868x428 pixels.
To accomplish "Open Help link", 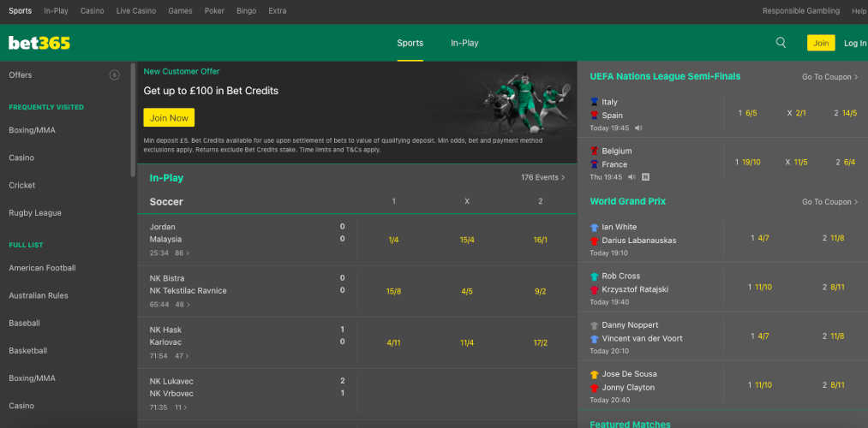I will coord(859,10).
